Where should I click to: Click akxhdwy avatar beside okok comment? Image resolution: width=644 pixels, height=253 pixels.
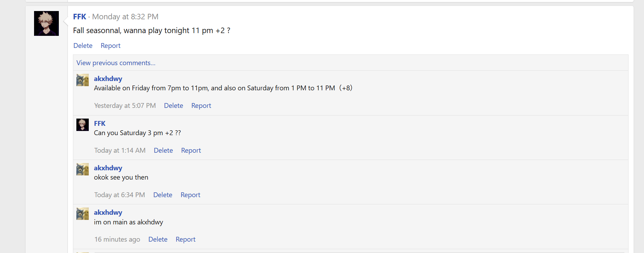pyautogui.click(x=83, y=169)
